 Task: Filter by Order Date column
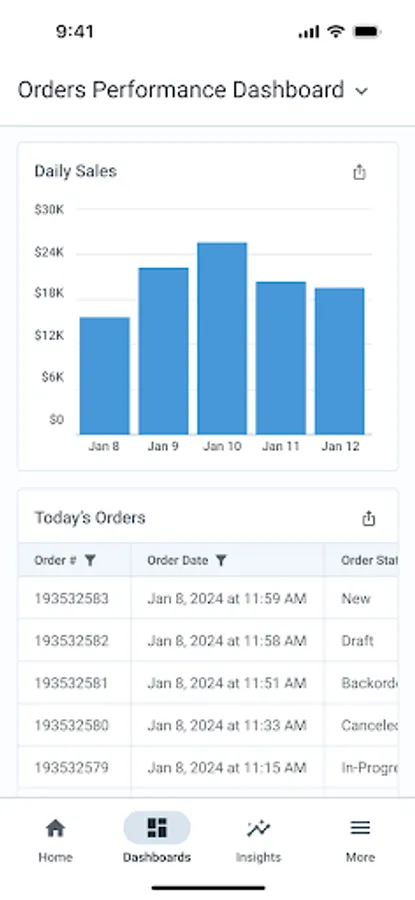(x=221, y=561)
